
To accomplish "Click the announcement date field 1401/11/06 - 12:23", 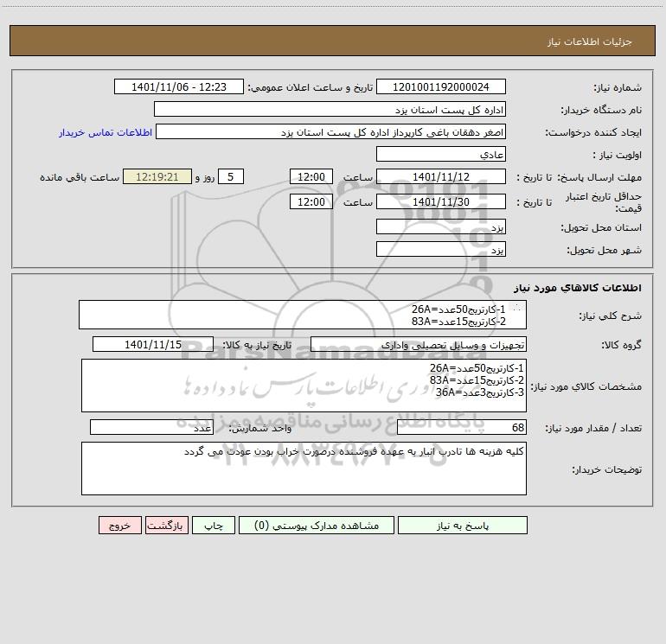I will click(x=179, y=86).
